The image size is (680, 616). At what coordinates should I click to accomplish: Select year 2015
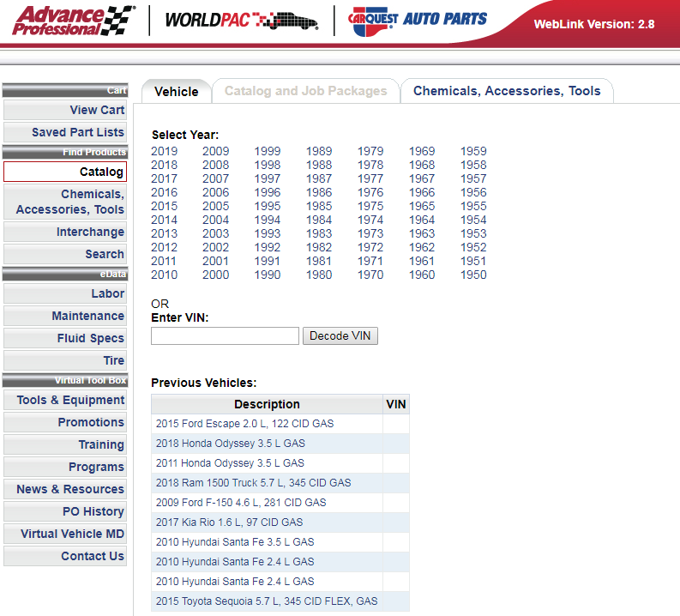pos(164,206)
